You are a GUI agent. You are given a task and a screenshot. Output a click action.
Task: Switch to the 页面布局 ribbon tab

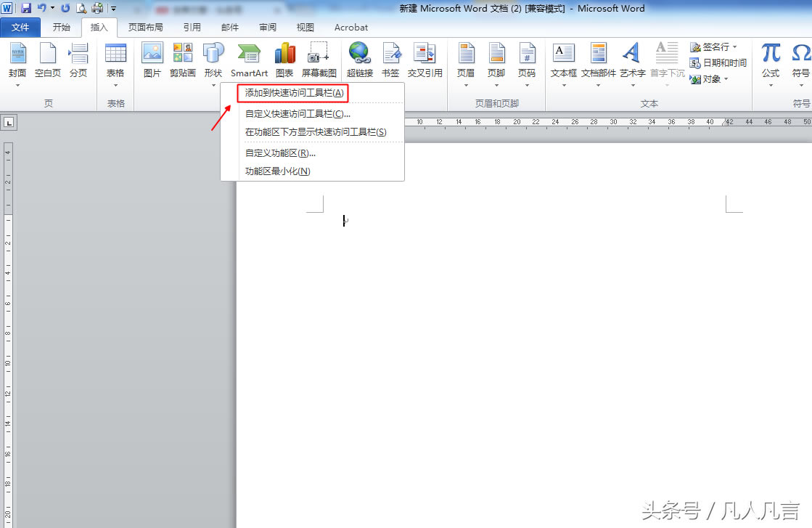[x=146, y=28]
